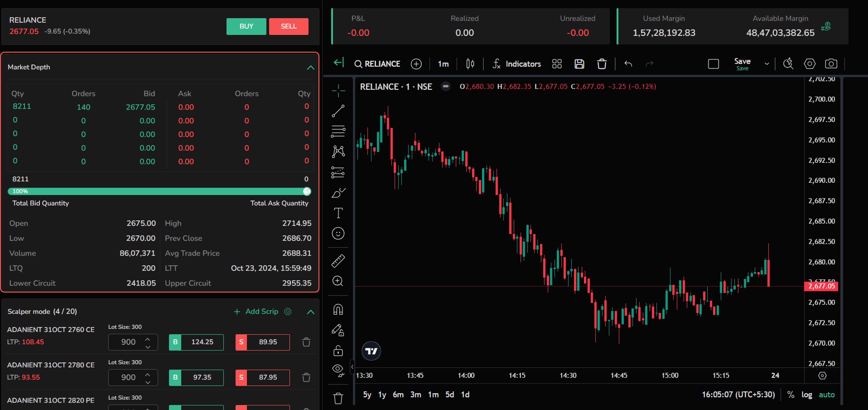This screenshot has width=868, height=410.
Task: Open the forecasting and position tools
Action: click(x=338, y=172)
